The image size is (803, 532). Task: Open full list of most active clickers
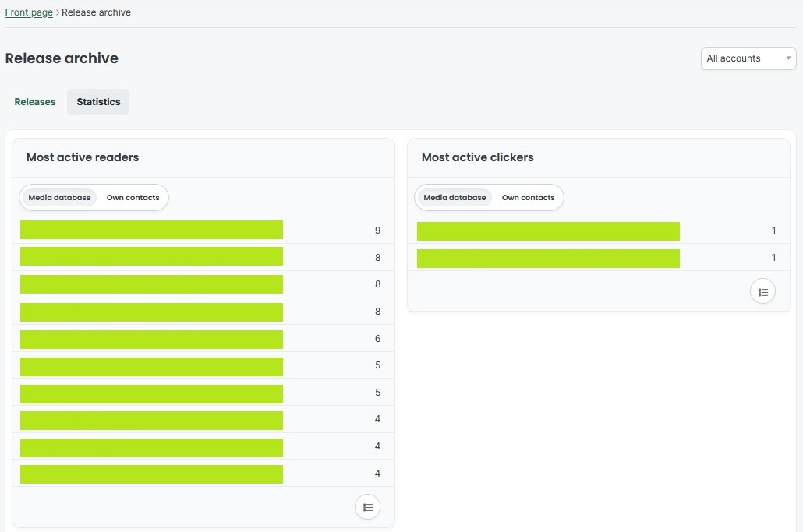(x=762, y=291)
